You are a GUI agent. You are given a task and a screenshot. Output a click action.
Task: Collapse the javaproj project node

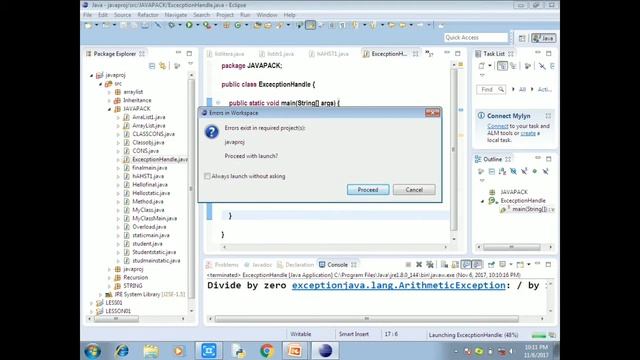click(x=91, y=76)
